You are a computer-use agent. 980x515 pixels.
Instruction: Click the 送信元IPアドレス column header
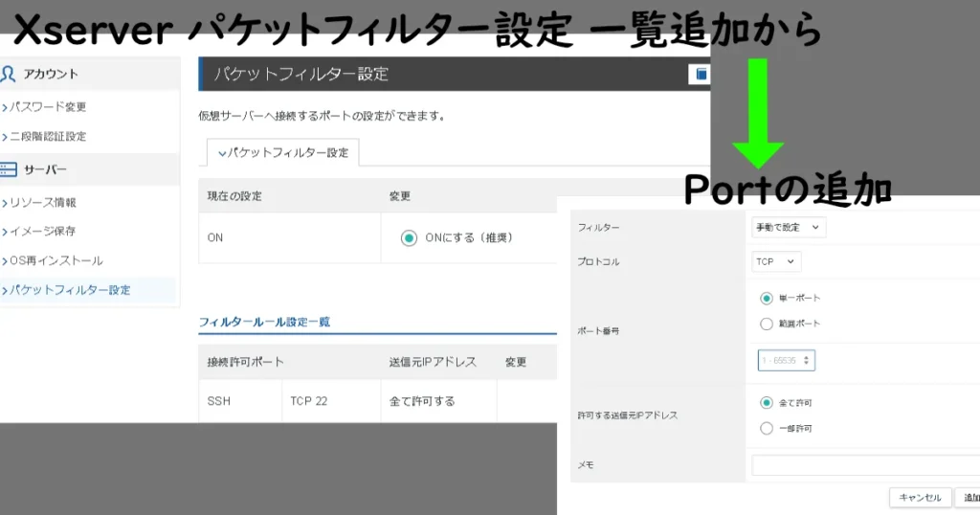[x=433, y=362]
